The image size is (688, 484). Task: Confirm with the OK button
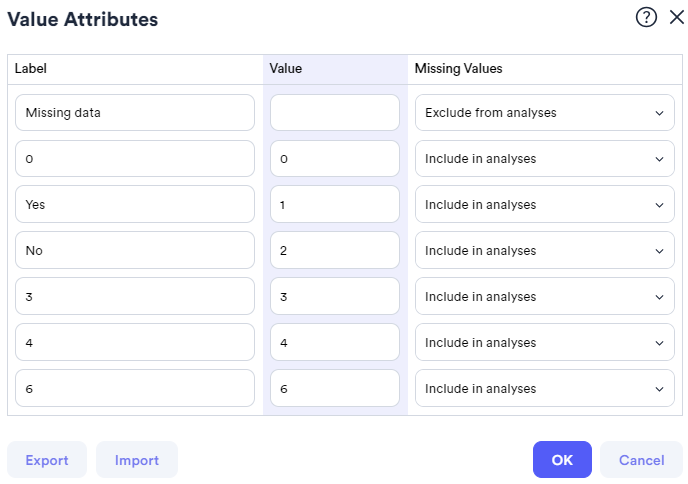pyautogui.click(x=562, y=460)
